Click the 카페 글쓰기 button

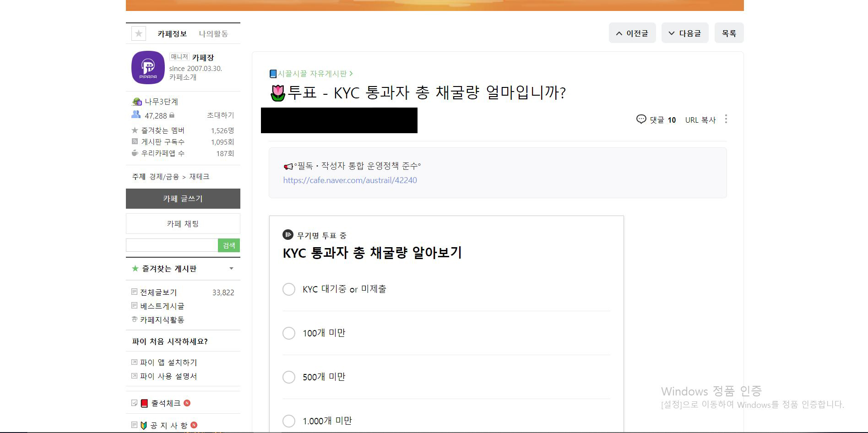point(183,199)
